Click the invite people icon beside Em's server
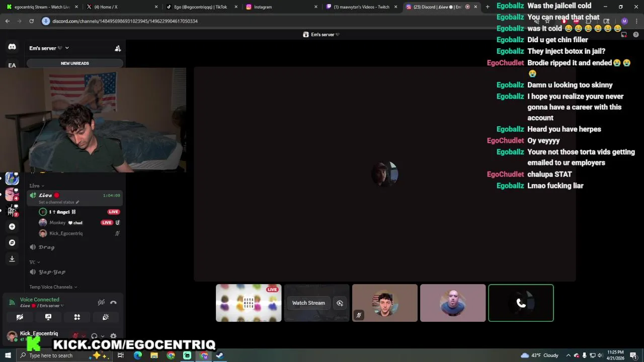 pyautogui.click(x=118, y=48)
